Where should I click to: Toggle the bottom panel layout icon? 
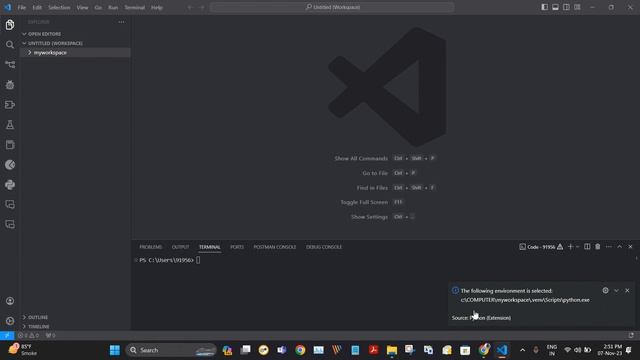point(555,7)
